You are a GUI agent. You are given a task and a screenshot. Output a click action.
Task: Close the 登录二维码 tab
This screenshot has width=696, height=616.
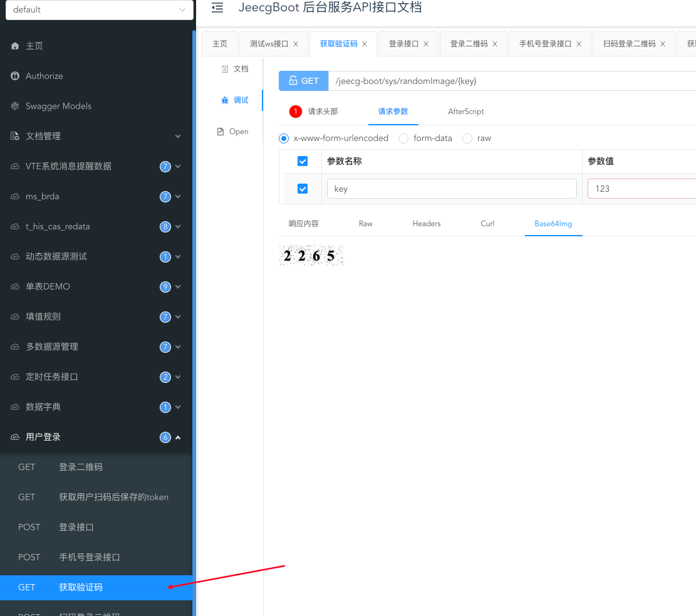pos(495,43)
